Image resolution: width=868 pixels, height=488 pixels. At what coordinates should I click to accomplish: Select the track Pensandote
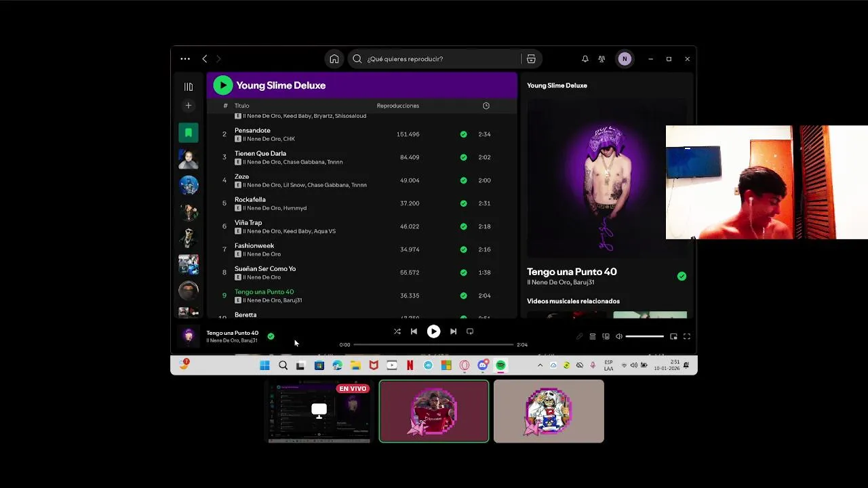pyautogui.click(x=253, y=130)
